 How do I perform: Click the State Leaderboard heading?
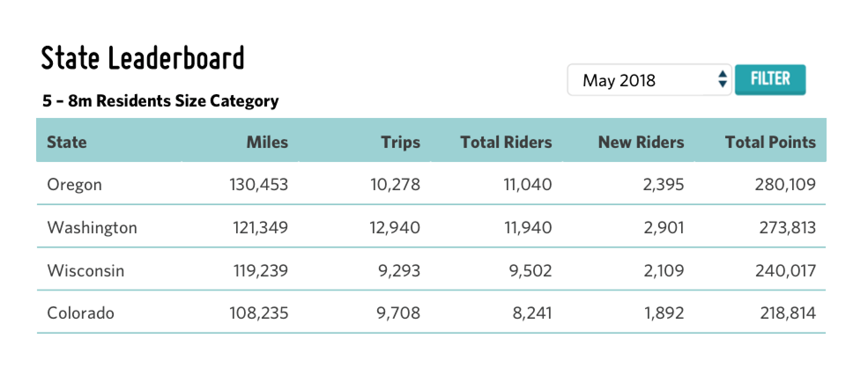[x=143, y=58]
